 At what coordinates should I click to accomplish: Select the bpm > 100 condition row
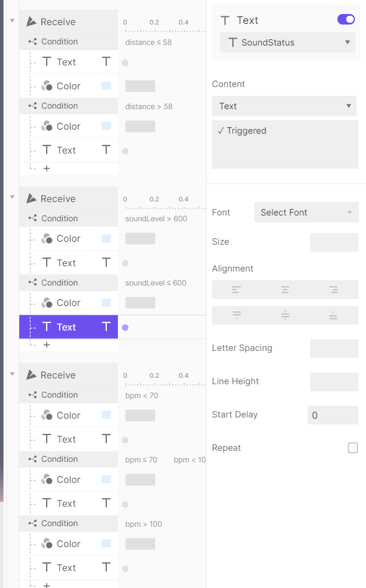[x=60, y=523]
